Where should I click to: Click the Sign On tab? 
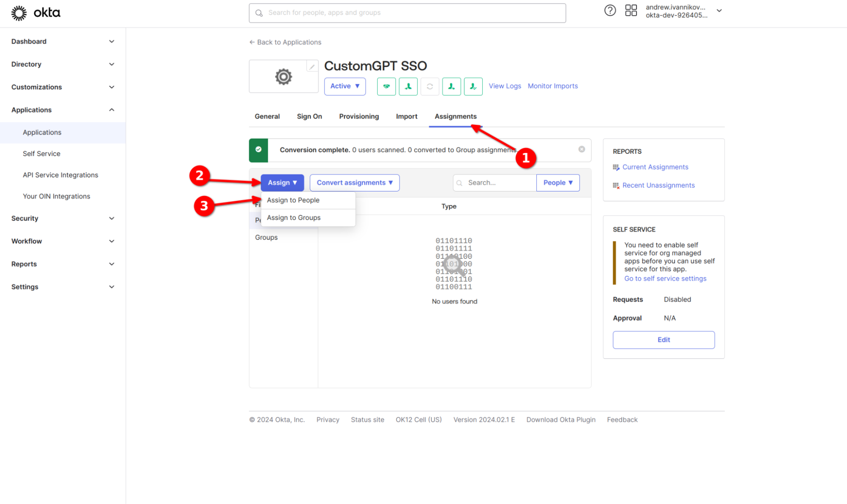(x=310, y=116)
